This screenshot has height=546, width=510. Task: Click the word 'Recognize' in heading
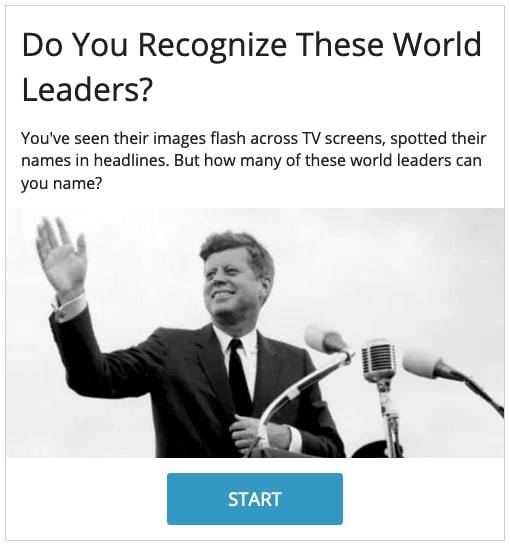click(x=212, y=47)
